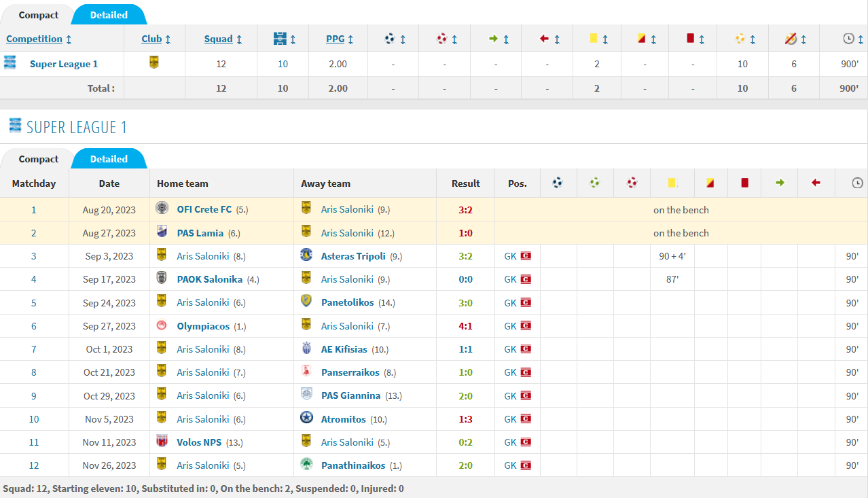Open Panathinaikos team link

pos(353,465)
